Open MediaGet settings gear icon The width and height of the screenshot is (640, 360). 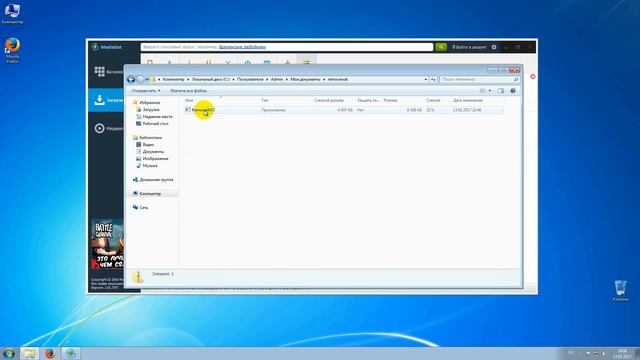tap(494, 47)
